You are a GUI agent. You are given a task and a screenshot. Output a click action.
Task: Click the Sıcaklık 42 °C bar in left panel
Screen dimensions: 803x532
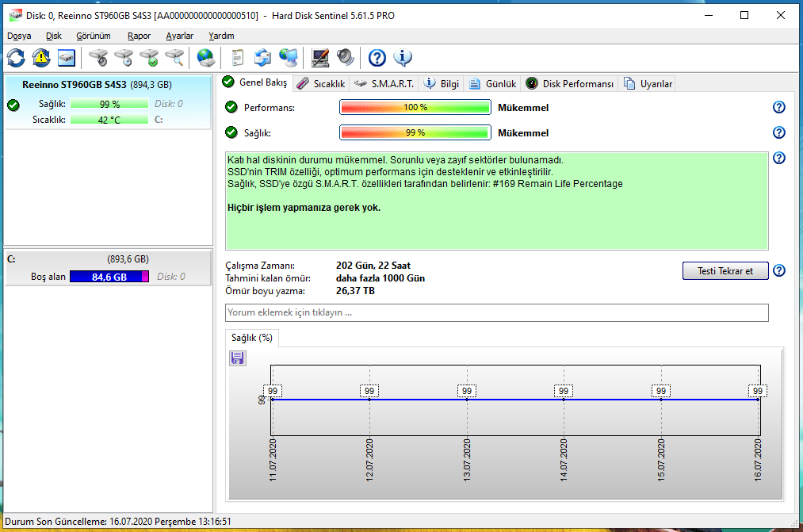tap(109, 120)
